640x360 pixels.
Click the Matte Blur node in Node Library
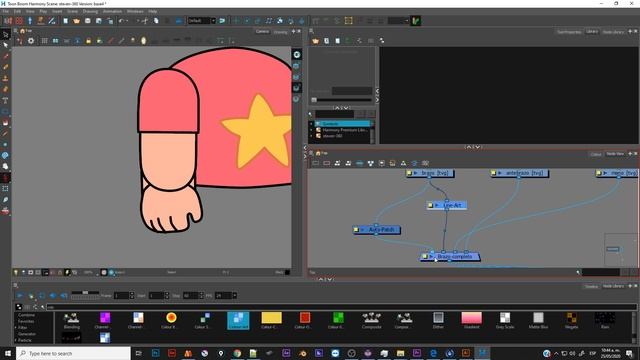538,320
